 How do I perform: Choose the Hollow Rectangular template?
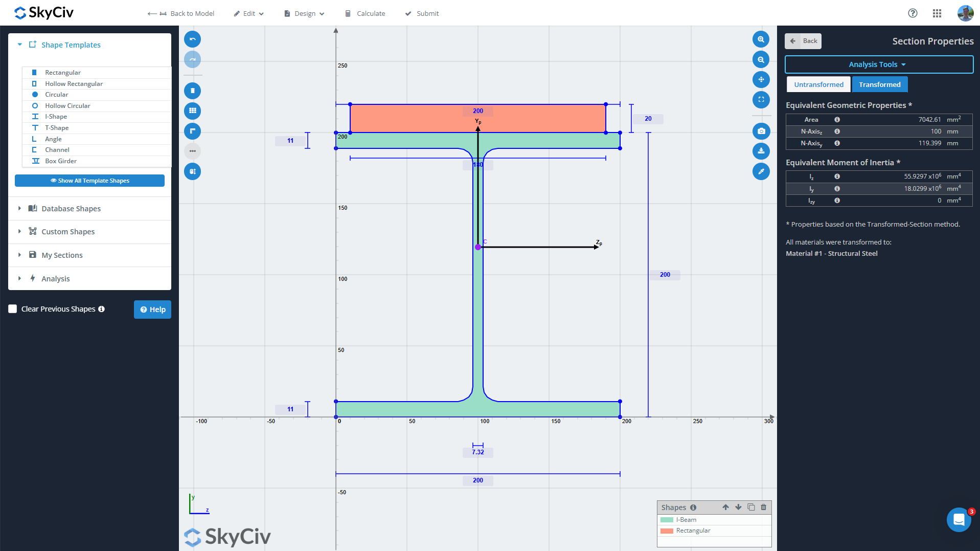97,84
